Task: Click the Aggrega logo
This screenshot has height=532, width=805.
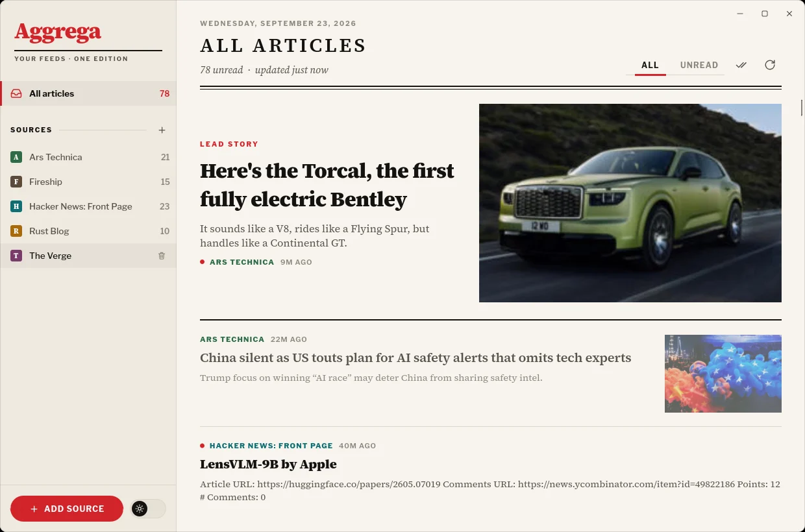Action: (x=58, y=32)
